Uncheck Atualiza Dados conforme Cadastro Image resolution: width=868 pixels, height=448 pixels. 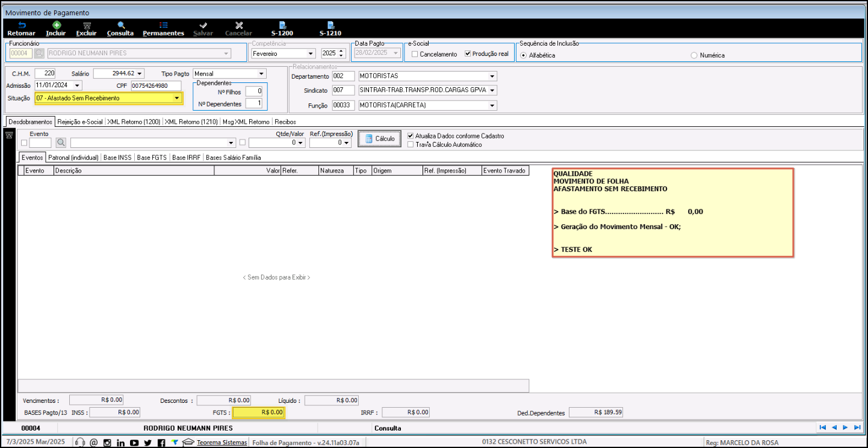(x=411, y=136)
